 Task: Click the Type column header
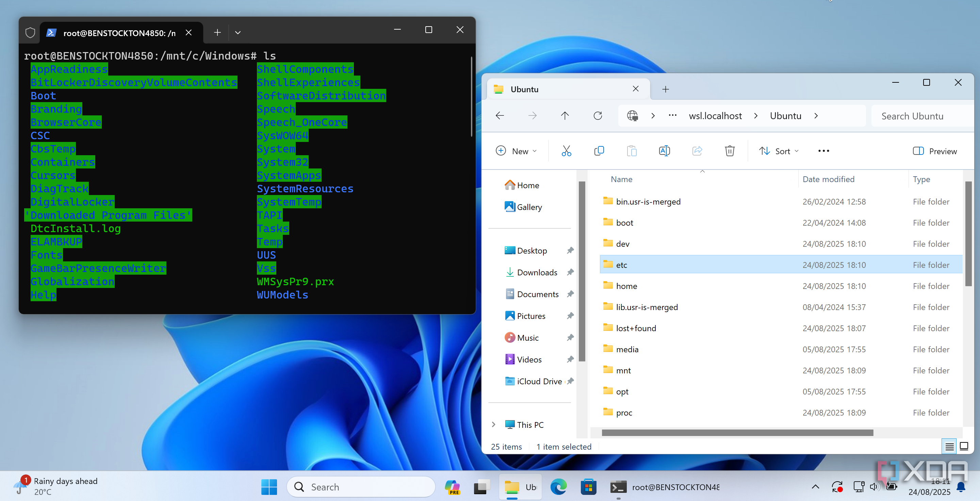pos(921,179)
